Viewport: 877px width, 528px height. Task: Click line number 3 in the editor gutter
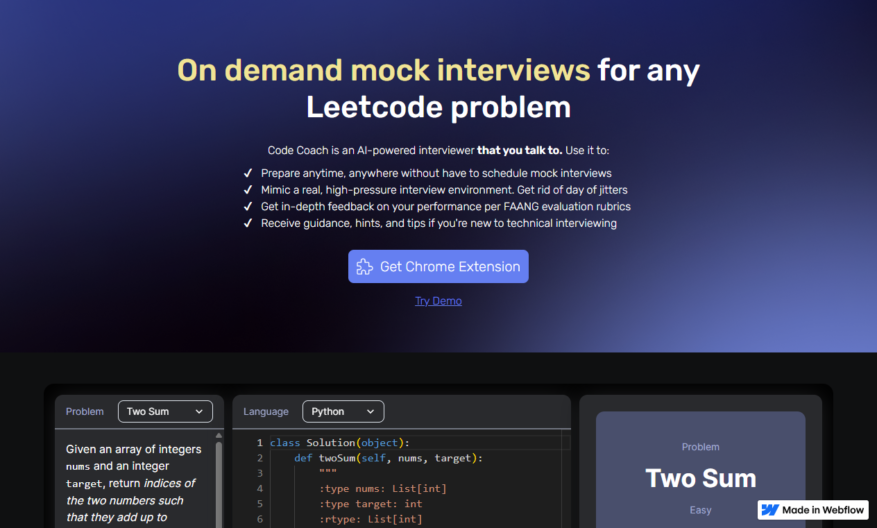point(260,473)
